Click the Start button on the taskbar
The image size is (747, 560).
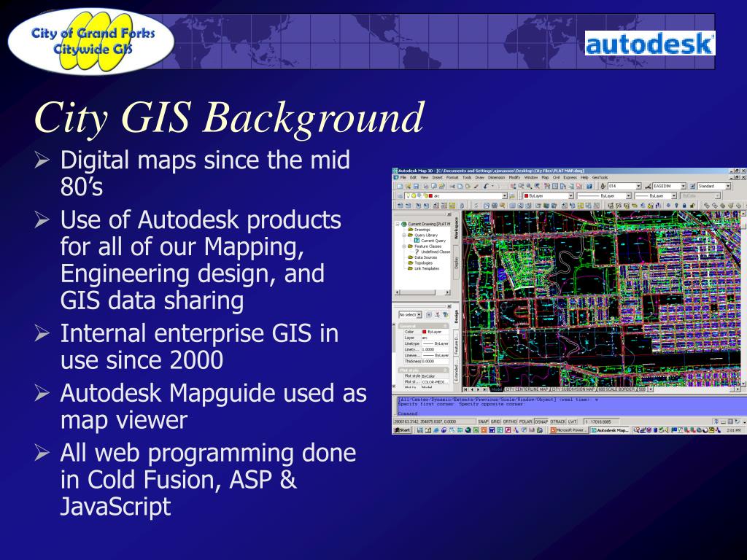click(x=402, y=430)
